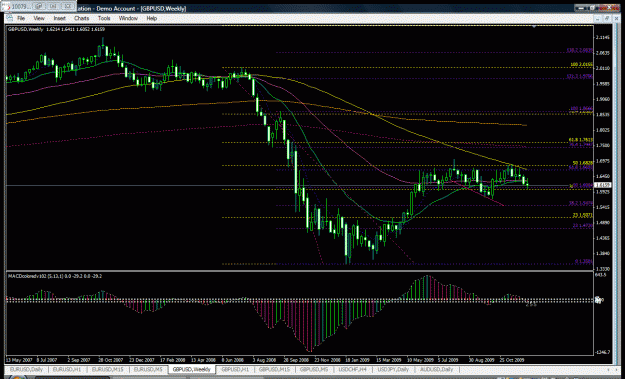Open the Window menu
This screenshot has height=379, width=625.
[128, 18]
